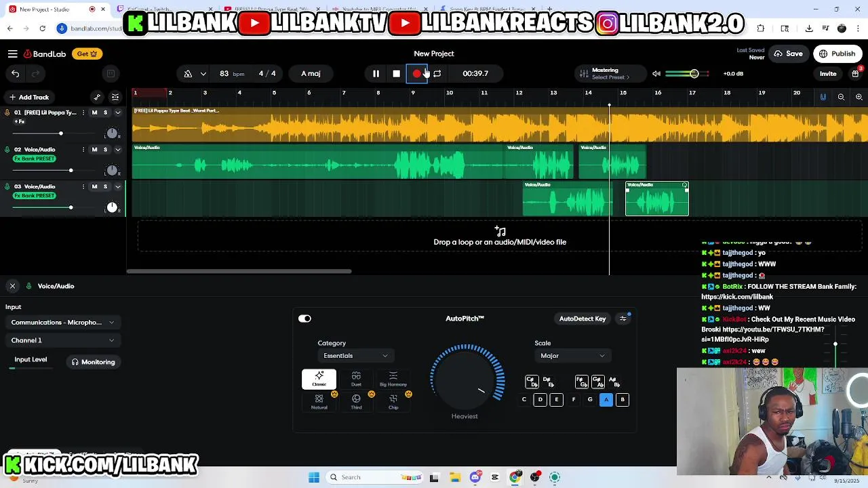Stop playback
The height and width of the screenshot is (488, 868).
(396, 73)
